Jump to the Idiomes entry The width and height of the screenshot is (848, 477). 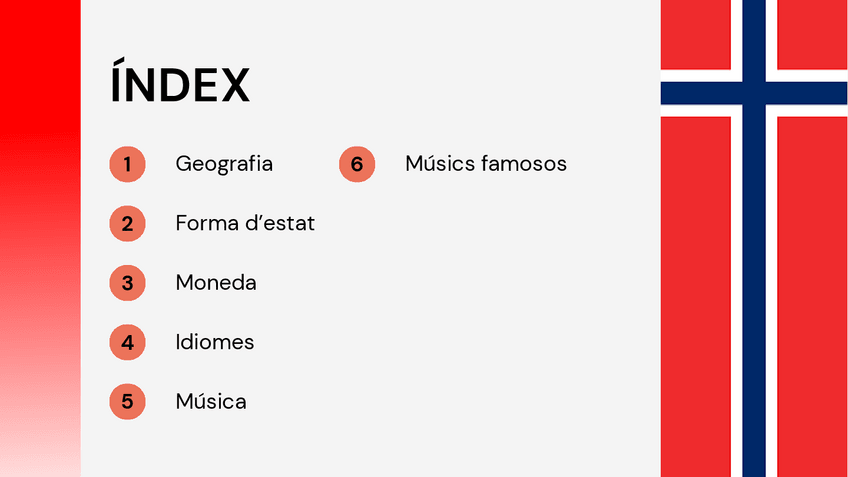pos(215,342)
